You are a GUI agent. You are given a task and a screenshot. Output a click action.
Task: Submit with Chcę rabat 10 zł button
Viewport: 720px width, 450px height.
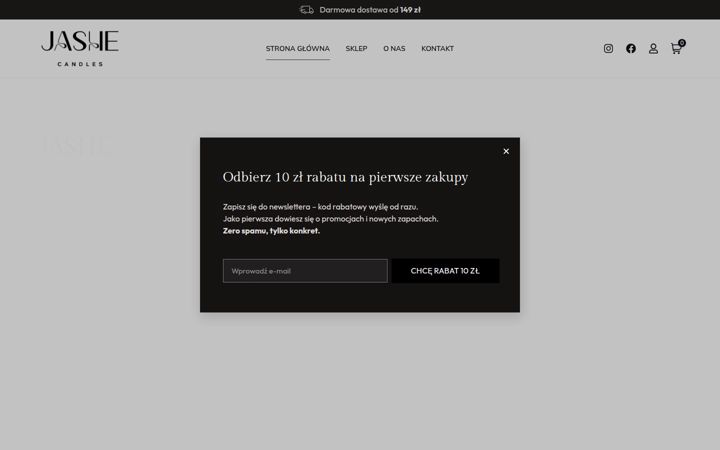[x=445, y=271]
